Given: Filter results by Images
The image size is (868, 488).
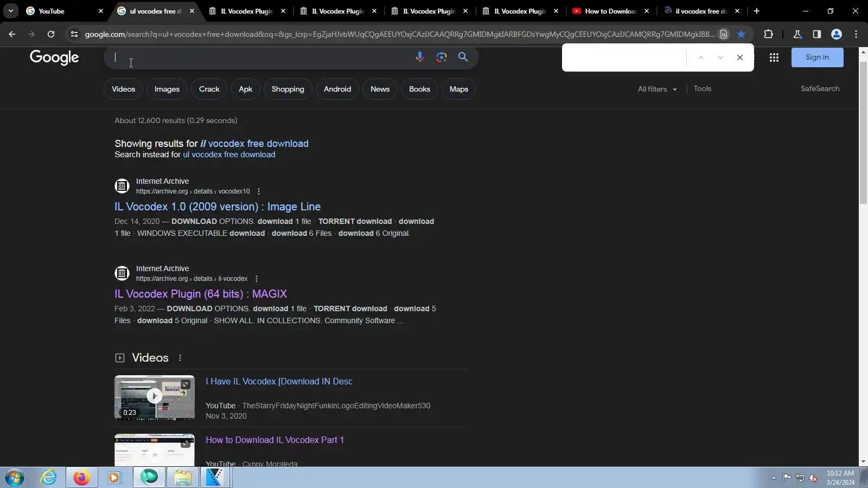Looking at the screenshot, I should [x=167, y=89].
